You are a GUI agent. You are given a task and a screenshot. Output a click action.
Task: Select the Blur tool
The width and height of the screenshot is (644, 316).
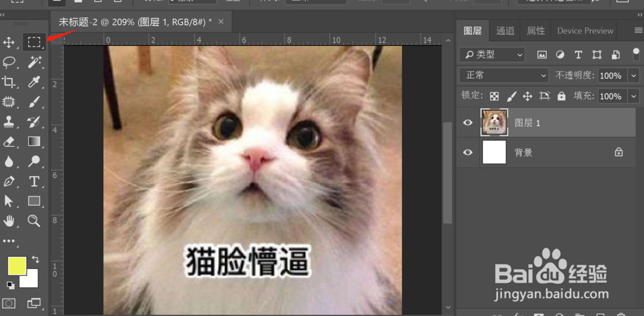(x=9, y=161)
